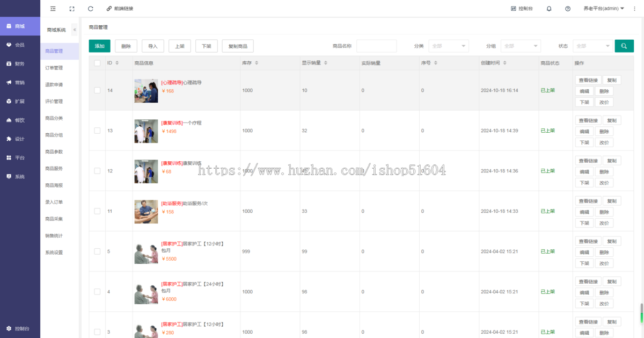
Task: Click the refresh icon in the top bar
Action: (x=91, y=9)
